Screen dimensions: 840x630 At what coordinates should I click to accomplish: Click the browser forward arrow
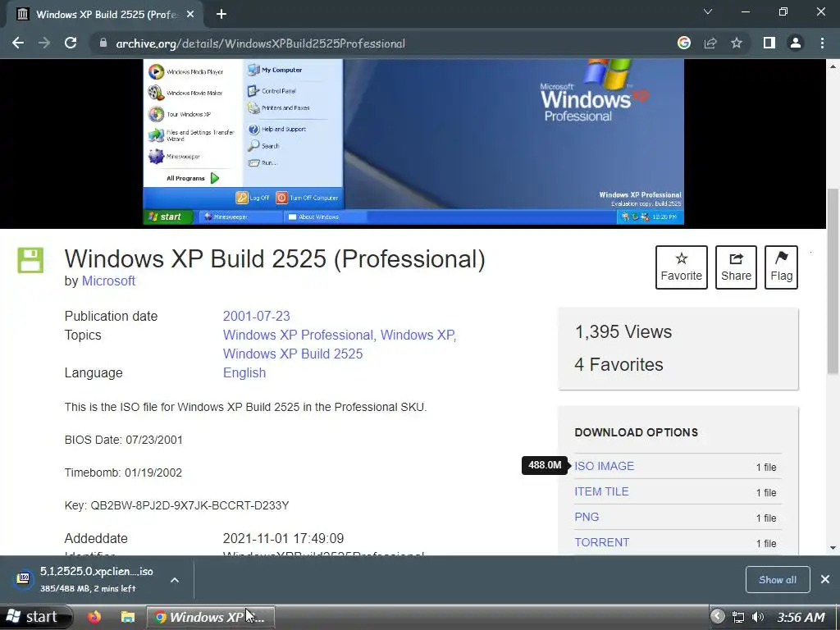click(x=44, y=43)
